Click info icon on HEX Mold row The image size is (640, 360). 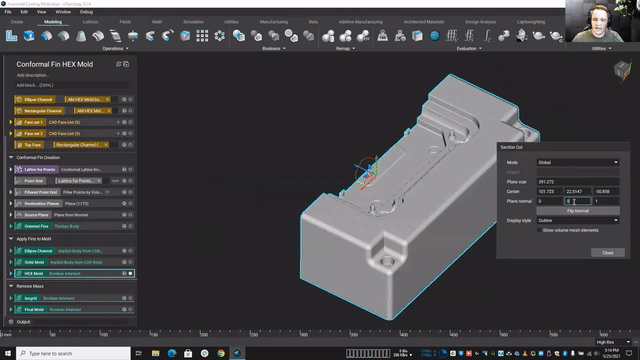124,273
